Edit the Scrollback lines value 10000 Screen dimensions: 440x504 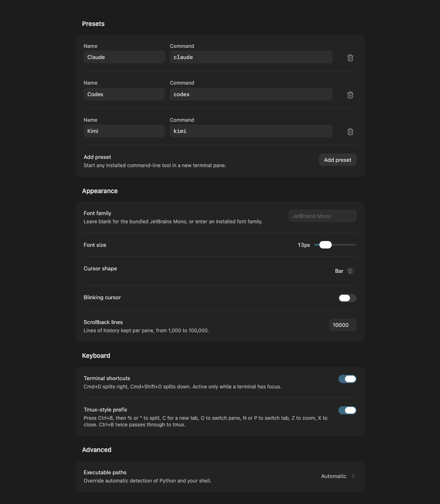click(x=343, y=325)
